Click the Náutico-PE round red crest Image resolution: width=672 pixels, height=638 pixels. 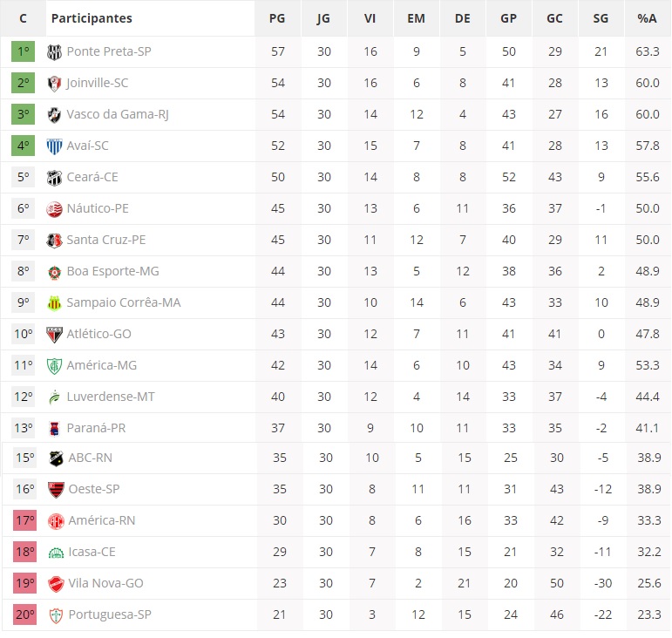(x=54, y=208)
